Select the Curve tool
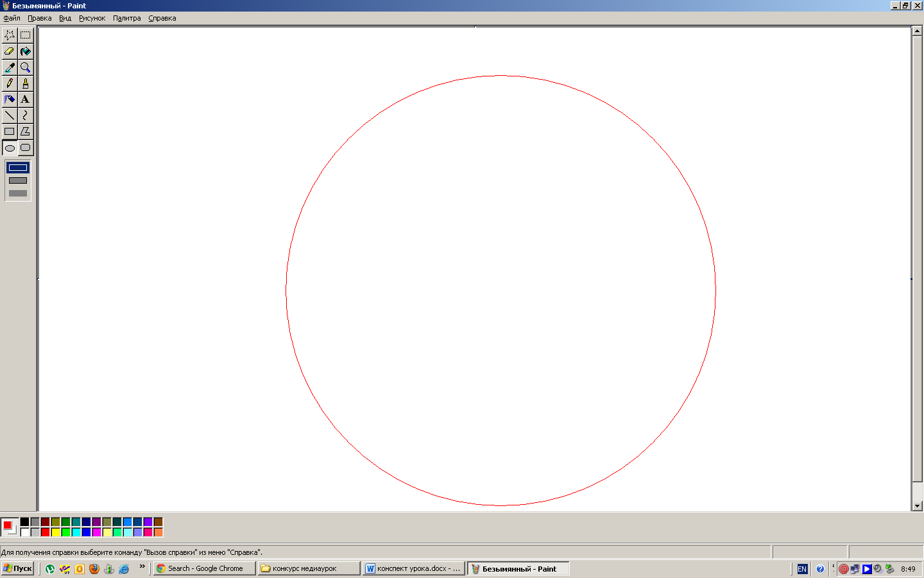This screenshot has height=578, width=924. click(x=25, y=116)
